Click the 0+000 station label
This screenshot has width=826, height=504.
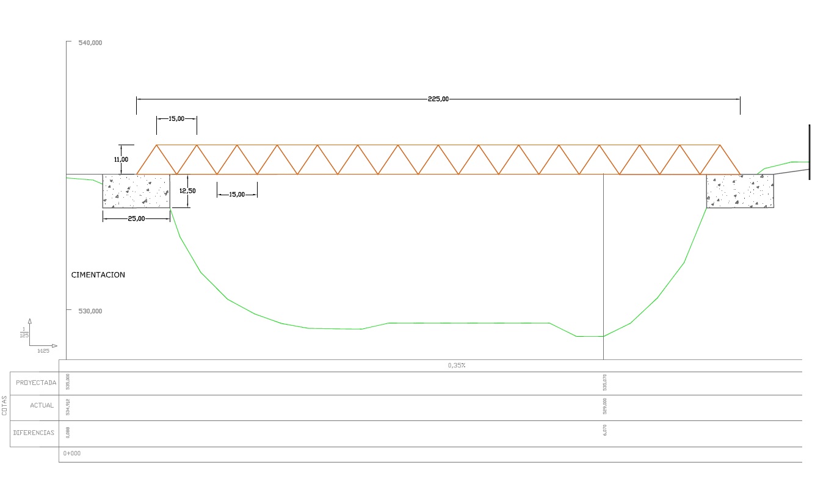[72, 453]
